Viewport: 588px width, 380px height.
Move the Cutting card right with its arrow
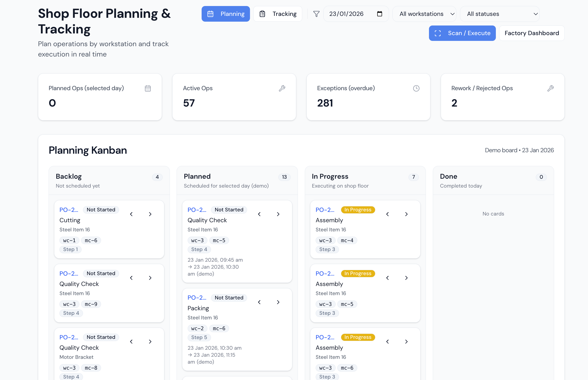tap(150, 214)
